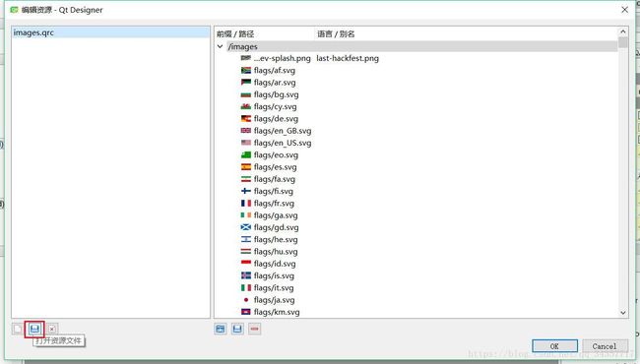
Task: Remove the selected resource file icon
Action: [x=52, y=329]
